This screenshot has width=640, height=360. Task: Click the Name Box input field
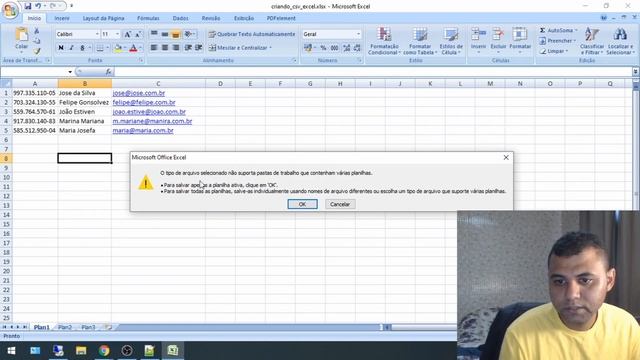point(34,72)
